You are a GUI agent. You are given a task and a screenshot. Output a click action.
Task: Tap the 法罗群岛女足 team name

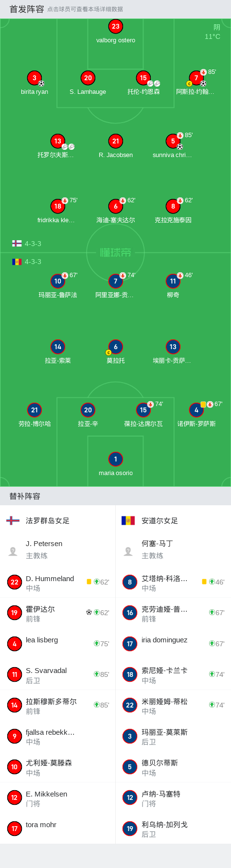(x=48, y=521)
